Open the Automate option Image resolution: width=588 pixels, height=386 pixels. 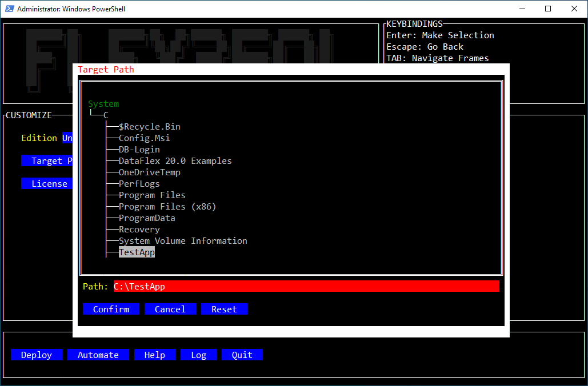pyautogui.click(x=98, y=355)
